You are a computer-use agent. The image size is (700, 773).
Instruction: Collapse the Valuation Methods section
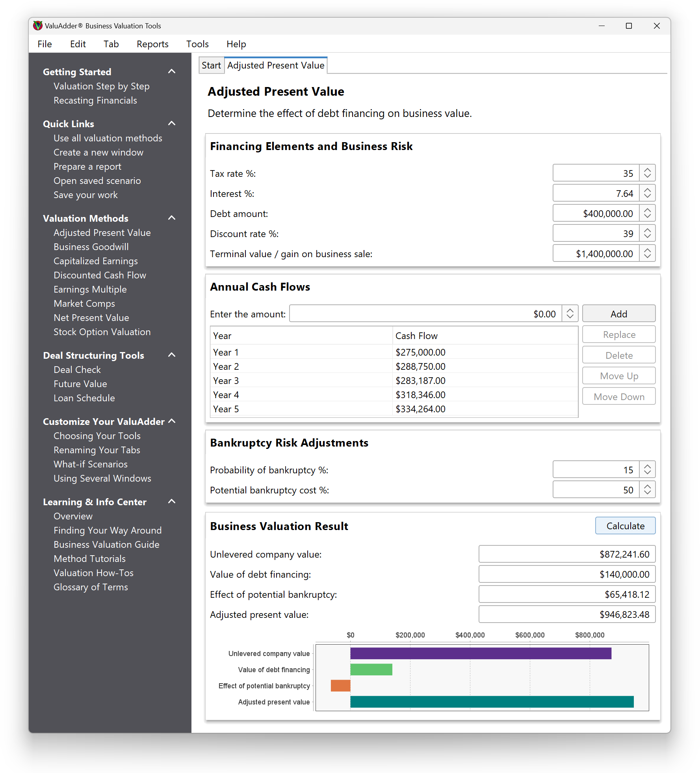pos(171,217)
